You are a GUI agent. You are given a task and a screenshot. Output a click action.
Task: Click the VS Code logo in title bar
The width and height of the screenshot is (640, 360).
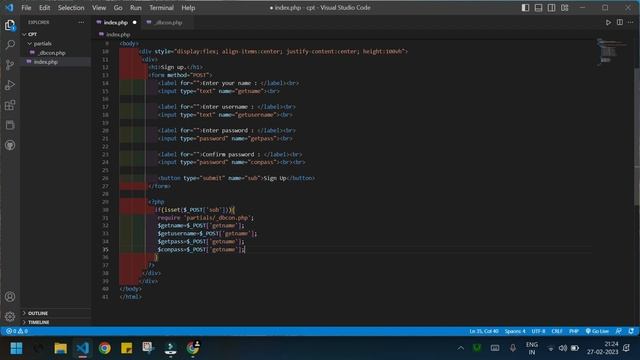coord(9,8)
